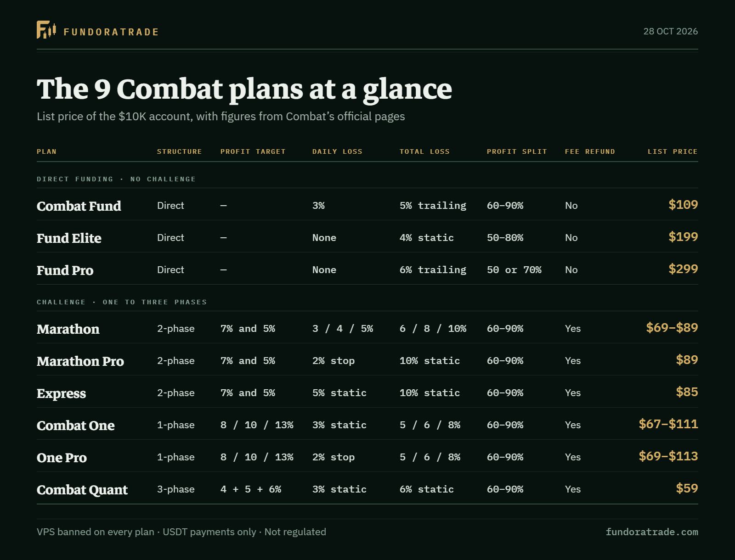This screenshot has height=560, width=735.
Task: Click the subtitle about $10K account list price
Action: [x=221, y=117]
